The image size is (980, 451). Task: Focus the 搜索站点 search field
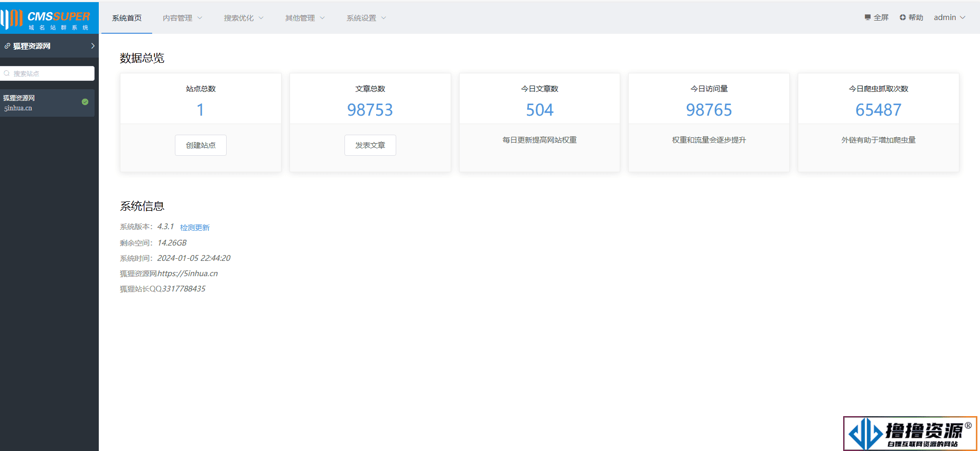point(48,73)
